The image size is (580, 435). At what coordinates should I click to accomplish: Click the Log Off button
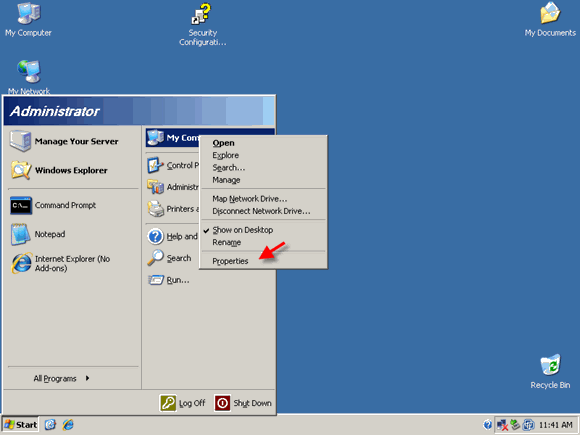pos(182,403)
